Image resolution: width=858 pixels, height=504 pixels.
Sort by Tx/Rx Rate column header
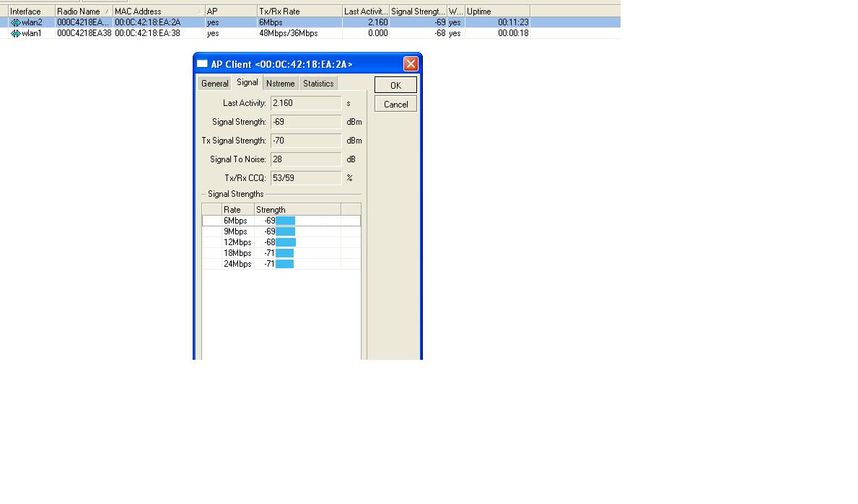300,12
